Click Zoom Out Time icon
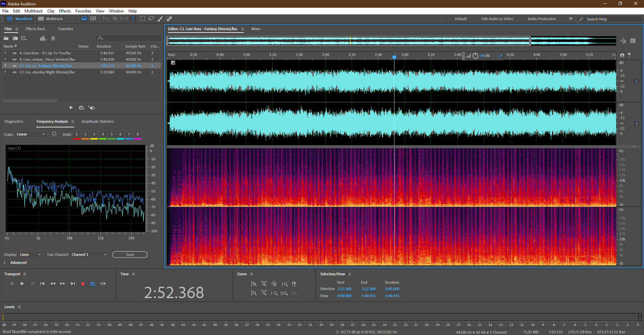The height and width of the screenshot is (335, 644). (x=264, y=293)
